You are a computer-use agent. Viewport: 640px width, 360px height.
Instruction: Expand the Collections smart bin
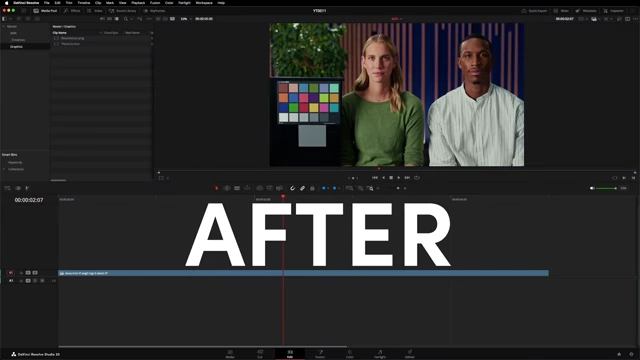click(x=4, y=169)
